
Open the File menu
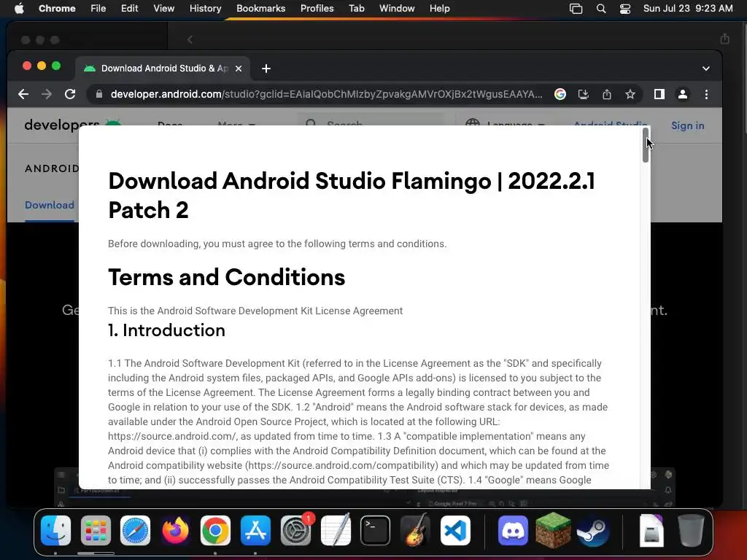98,9
